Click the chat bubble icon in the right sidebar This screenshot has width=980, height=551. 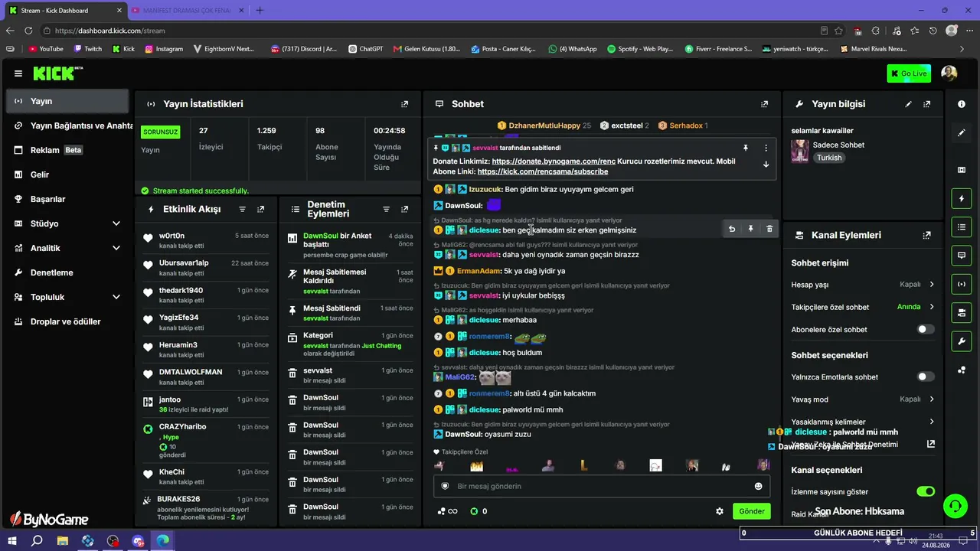(962, 255)
